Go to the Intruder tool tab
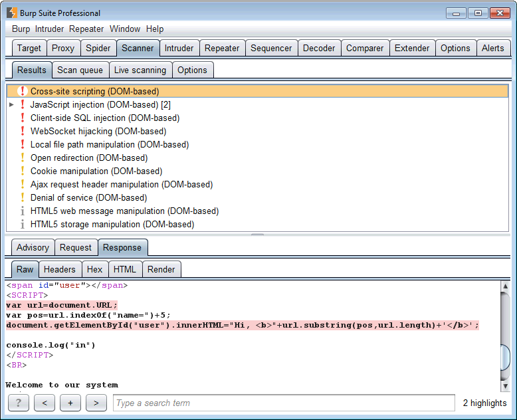 pos(179,48)
